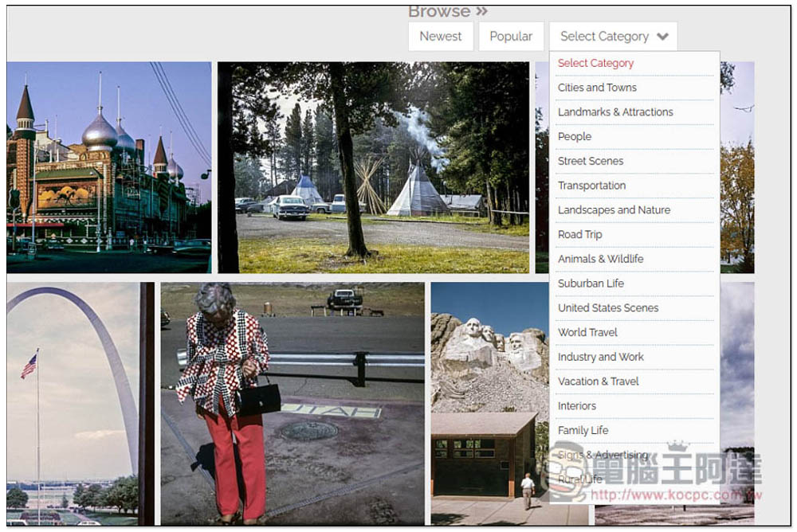Choose World Travel from the dropdown
797x532 pixels.
pyautogui.click(x=587, y=332)
